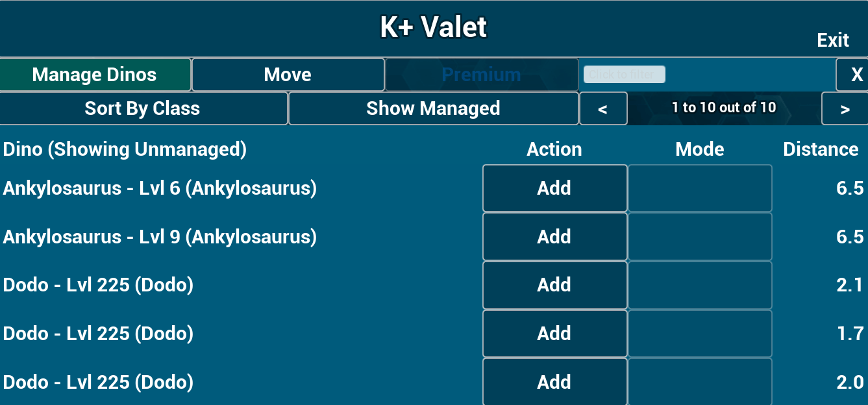Open Mode box for Dodo at distance 1.7
This screenshot has height=405, width=868.
[x=700, y=334]
